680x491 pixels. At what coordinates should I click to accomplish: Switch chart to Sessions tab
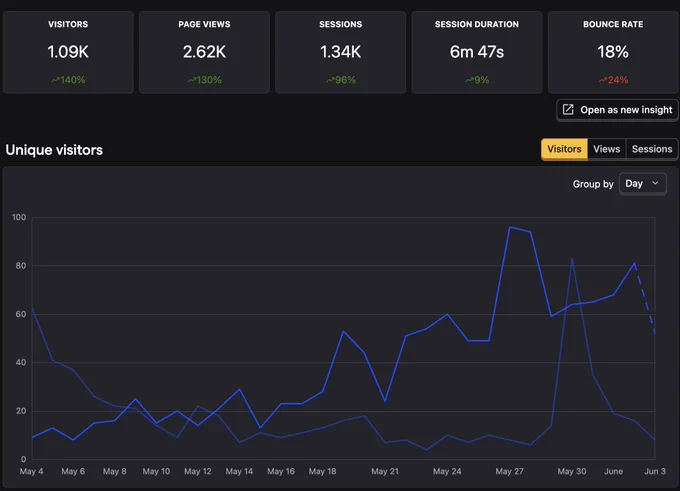tap(652, 149)
